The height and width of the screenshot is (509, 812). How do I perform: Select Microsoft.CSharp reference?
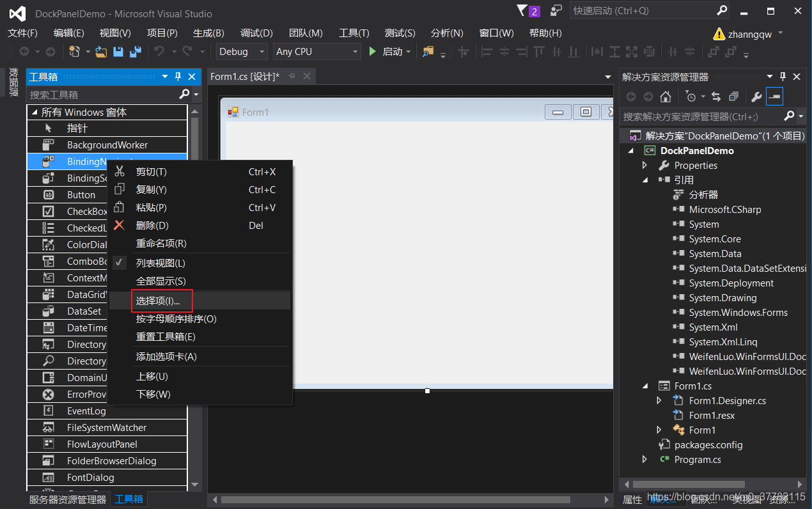(x=725, y=210)
